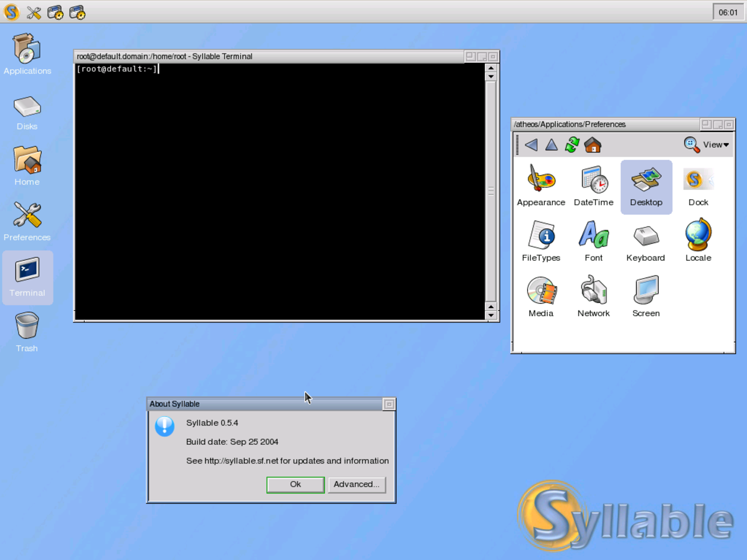This screenshot has width=747, height=560.
Task: Go to home folder in file browser
Action: (593, 145)
